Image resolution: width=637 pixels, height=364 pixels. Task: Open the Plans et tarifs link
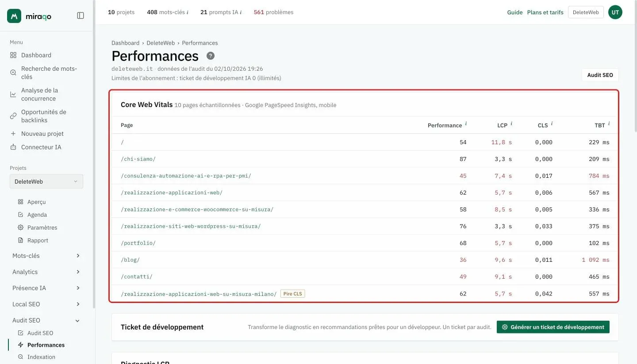(x=545, y=12)
